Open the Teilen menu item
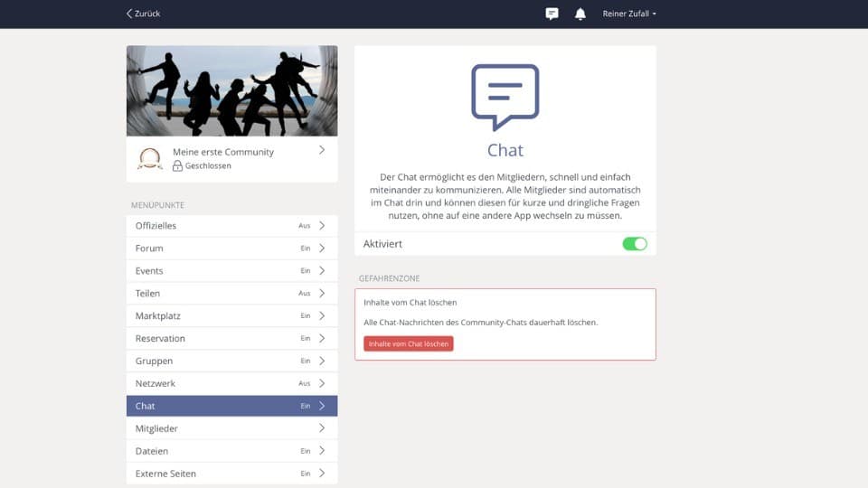The height and width of the screenshot is (488, 868). [232, 293]
